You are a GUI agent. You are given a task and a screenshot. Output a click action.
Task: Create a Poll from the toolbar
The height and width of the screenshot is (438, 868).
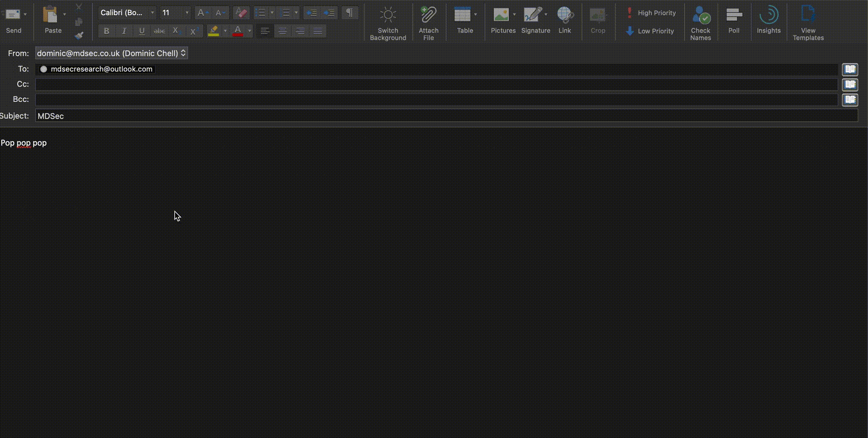tap(734, 15)
